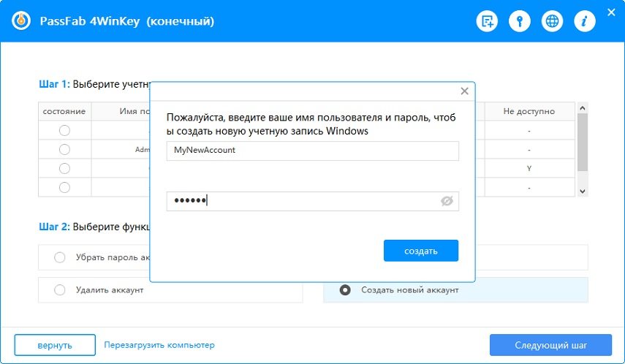625x364 pixels.
Task: Click the MyNewAccount username field
Action: click(x=312, y=151)
